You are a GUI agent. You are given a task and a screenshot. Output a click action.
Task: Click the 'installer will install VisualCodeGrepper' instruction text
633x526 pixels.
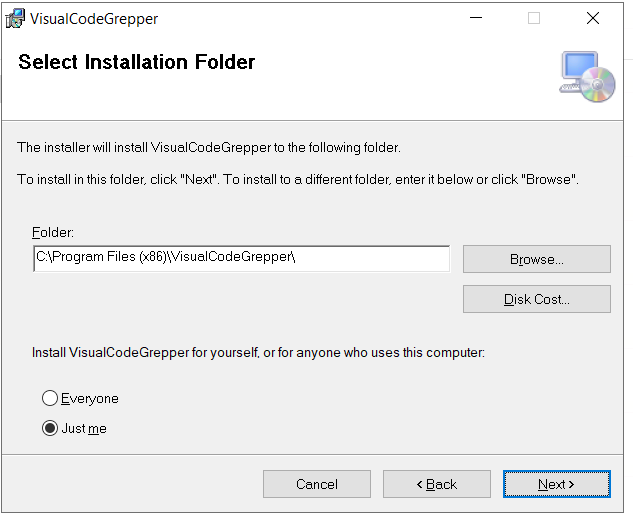click(x=209, y=147)
